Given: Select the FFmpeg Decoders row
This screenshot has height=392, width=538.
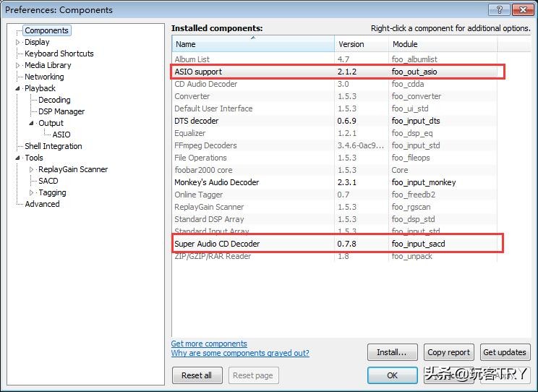Looking at the screenshot, I should coord(335,145).
